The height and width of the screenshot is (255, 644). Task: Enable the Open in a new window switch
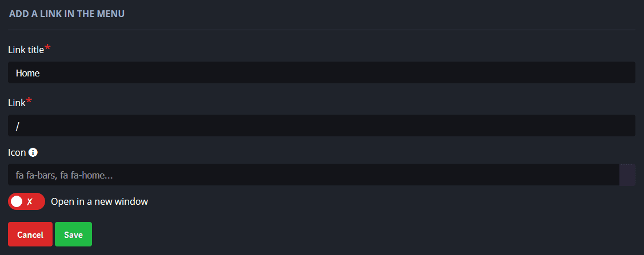point(26,201)
